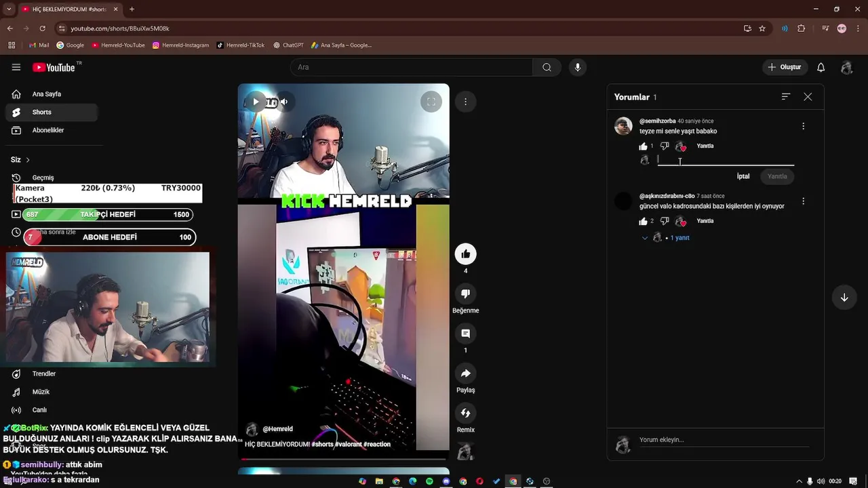Like the @semihzorba comment
The image size is (868, 488).
tap(643, 146)
